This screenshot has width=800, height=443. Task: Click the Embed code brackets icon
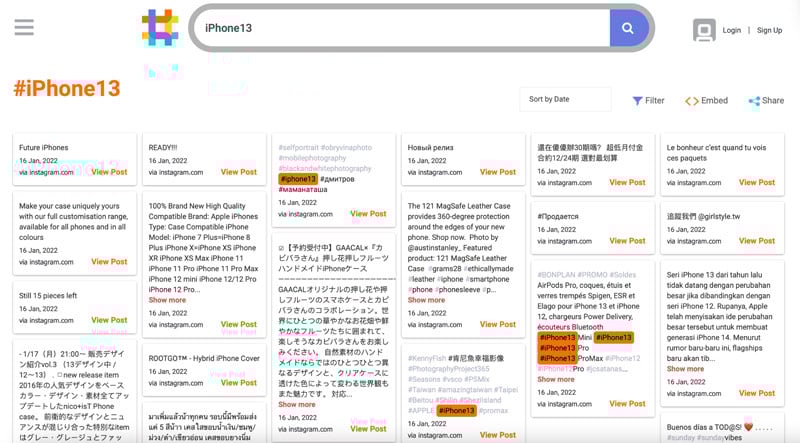point(691,101)
